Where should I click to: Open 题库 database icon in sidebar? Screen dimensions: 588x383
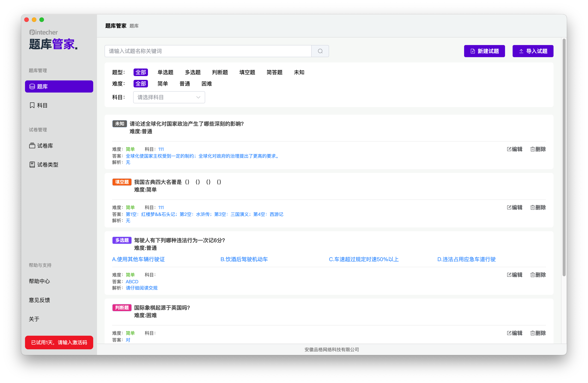click(x=32, y=87)
